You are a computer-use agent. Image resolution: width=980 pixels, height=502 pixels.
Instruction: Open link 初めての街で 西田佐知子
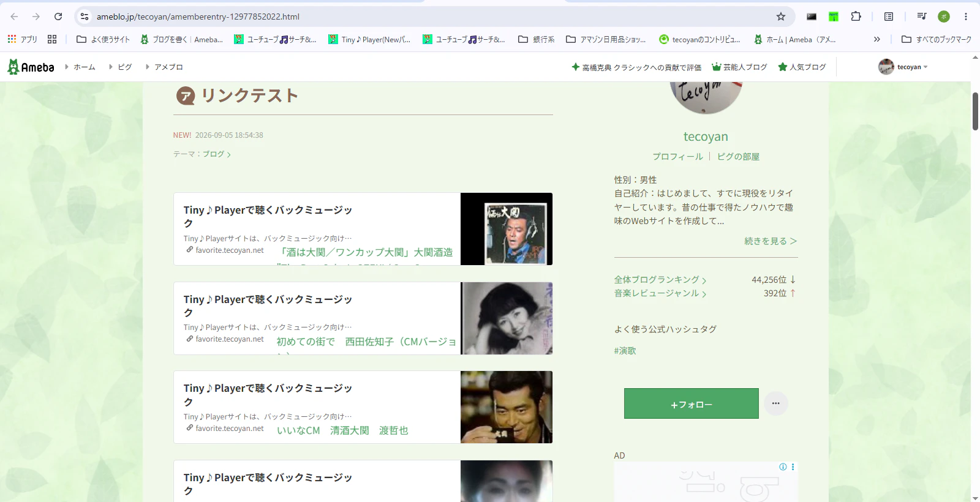click(366, 342)
